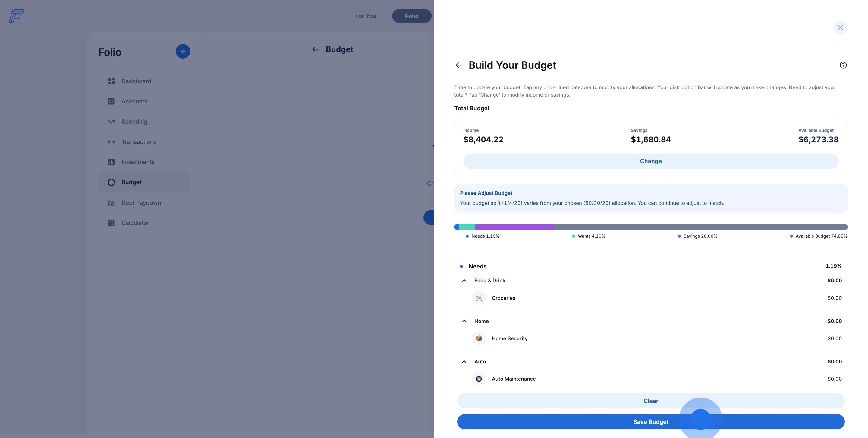
Task: Collapse the Auto category
Action: coord(464,362)
